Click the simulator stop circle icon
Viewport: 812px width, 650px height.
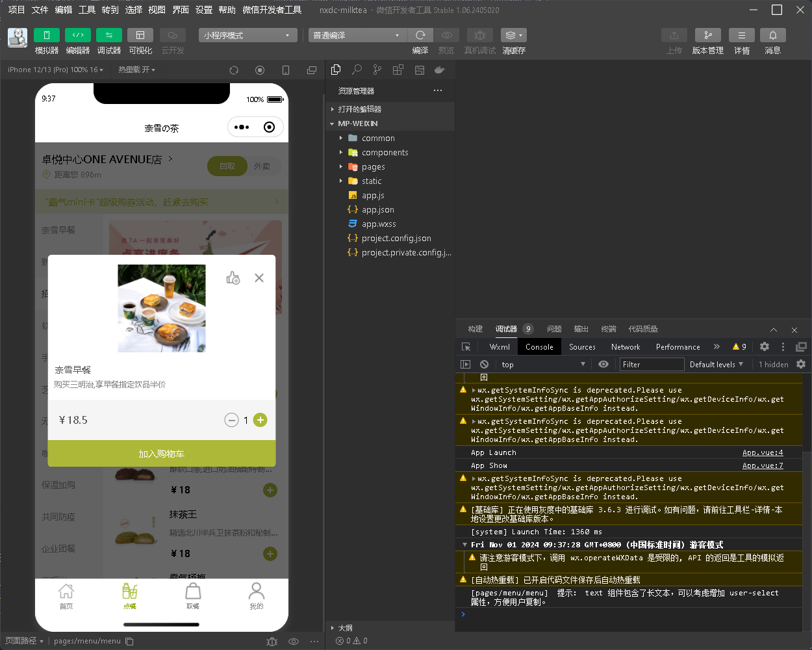260,70
